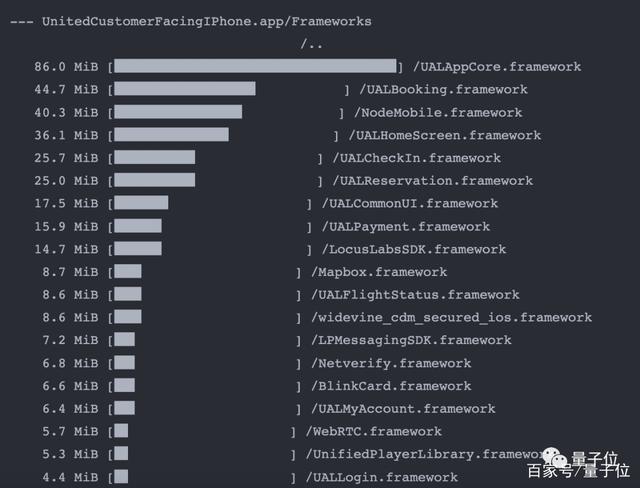
Task: Select widevine_cdm_secured_ios.framework entry
Action: (x=451, y=317)
